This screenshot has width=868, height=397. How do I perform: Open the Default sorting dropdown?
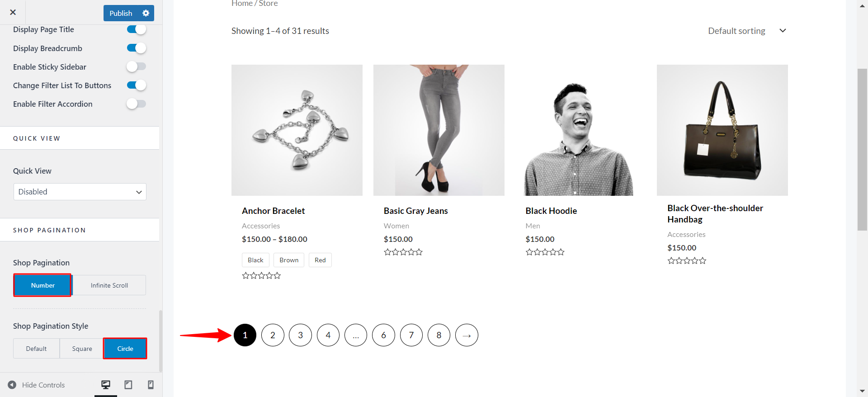click(746, 31)
